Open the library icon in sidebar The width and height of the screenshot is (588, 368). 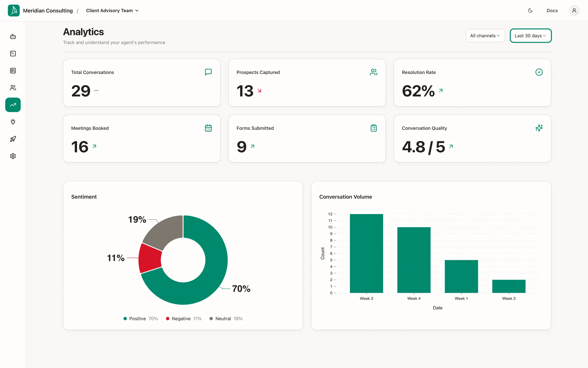[x=13, y=71]
